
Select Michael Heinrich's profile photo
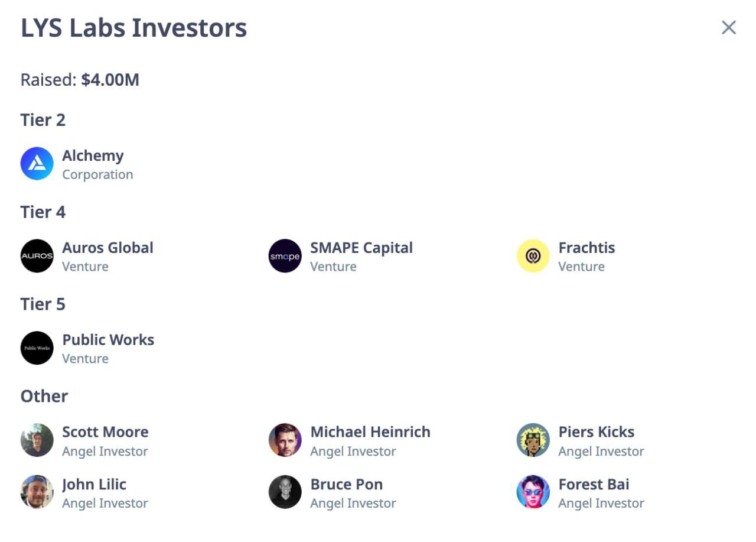[x=285, y=440]
